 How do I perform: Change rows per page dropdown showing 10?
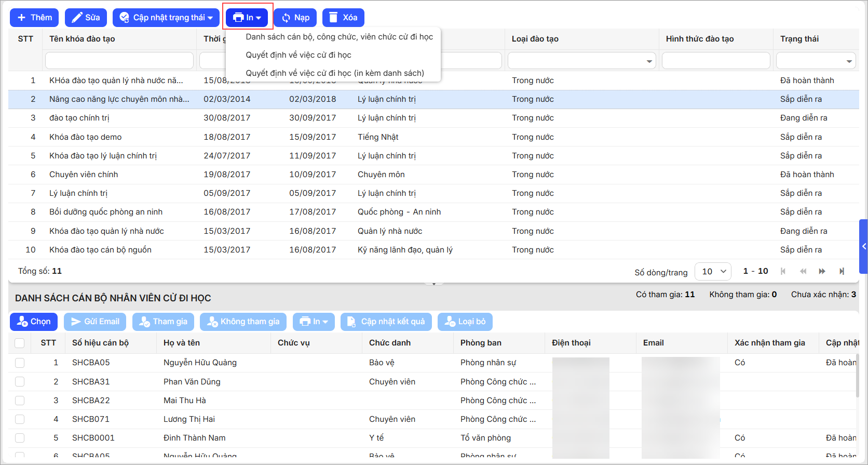click(713, 271)
